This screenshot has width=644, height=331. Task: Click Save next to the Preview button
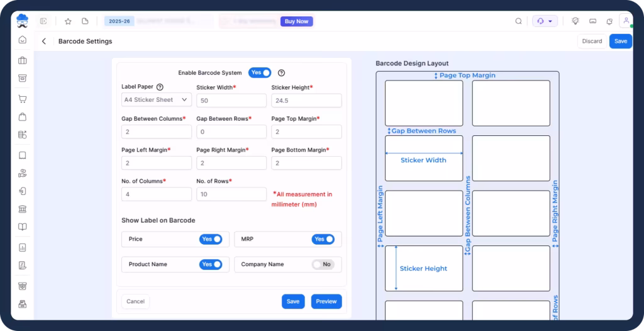point(293,301)
